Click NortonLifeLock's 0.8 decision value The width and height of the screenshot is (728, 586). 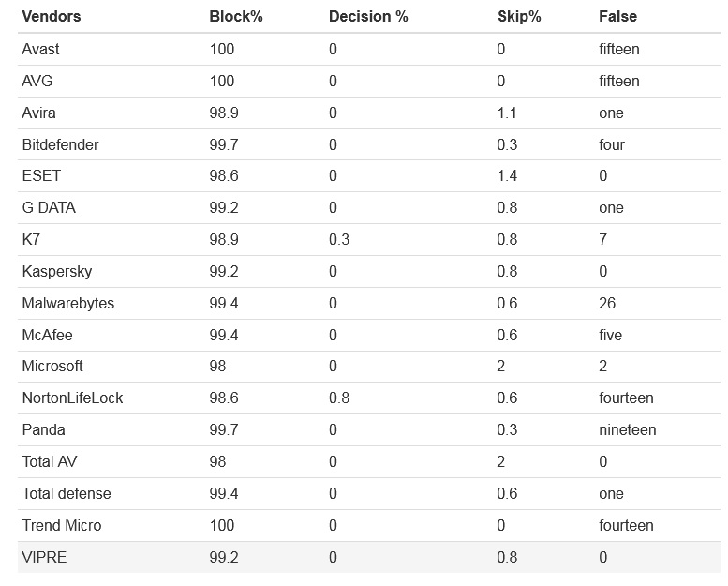[339, 398]
